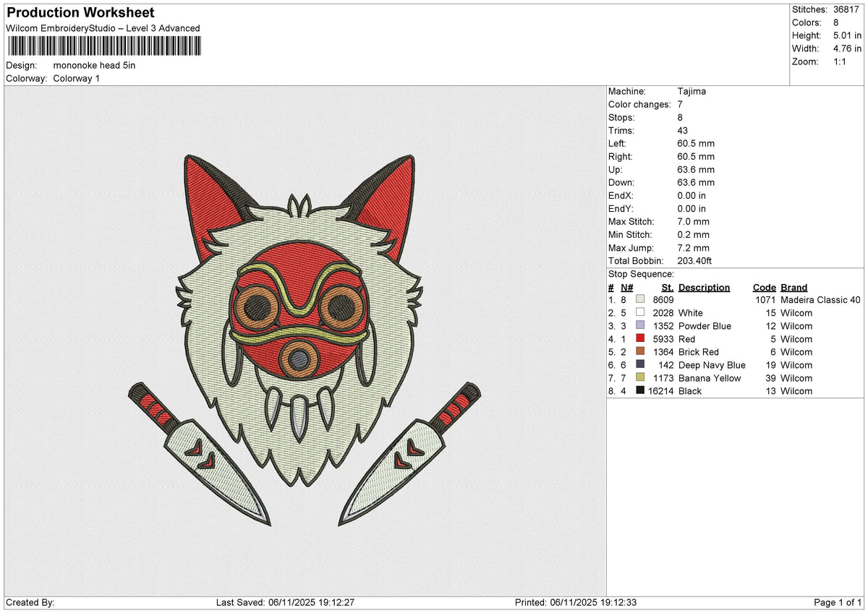This screenshot has width=868, height=613.
Task: Select the Right extent value 60.5 mm
Action: (x=696, y=157)
